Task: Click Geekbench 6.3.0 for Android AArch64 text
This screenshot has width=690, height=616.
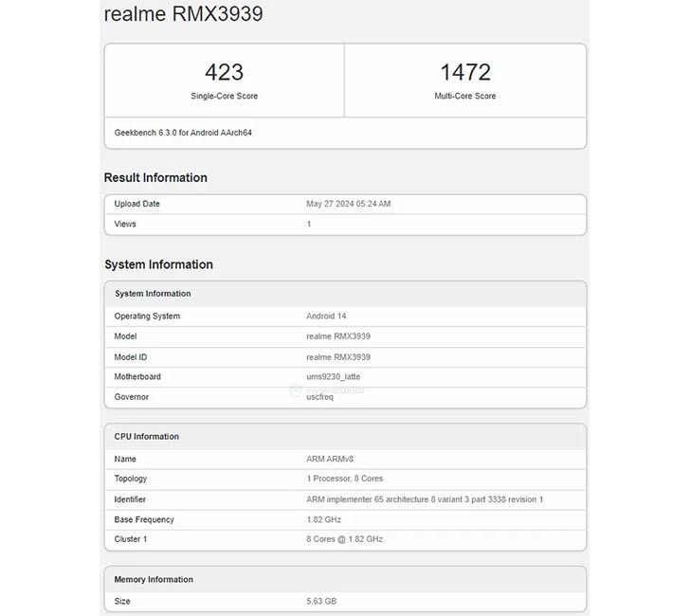Action: [183, 133]
